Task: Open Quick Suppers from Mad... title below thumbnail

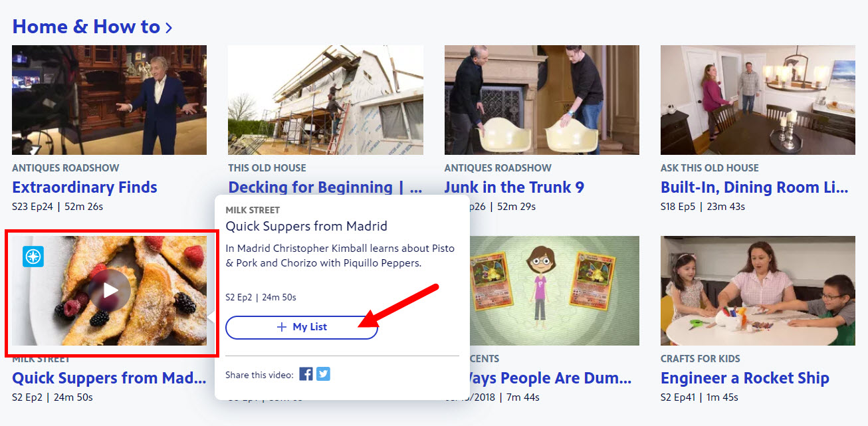Action: pos(109,378)
